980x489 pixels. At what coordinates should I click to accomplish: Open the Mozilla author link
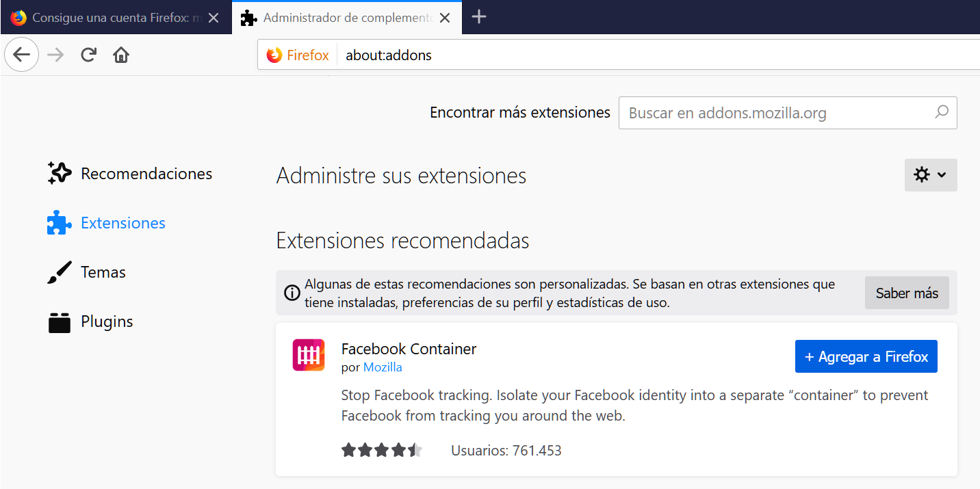click(x=382, y=367)
